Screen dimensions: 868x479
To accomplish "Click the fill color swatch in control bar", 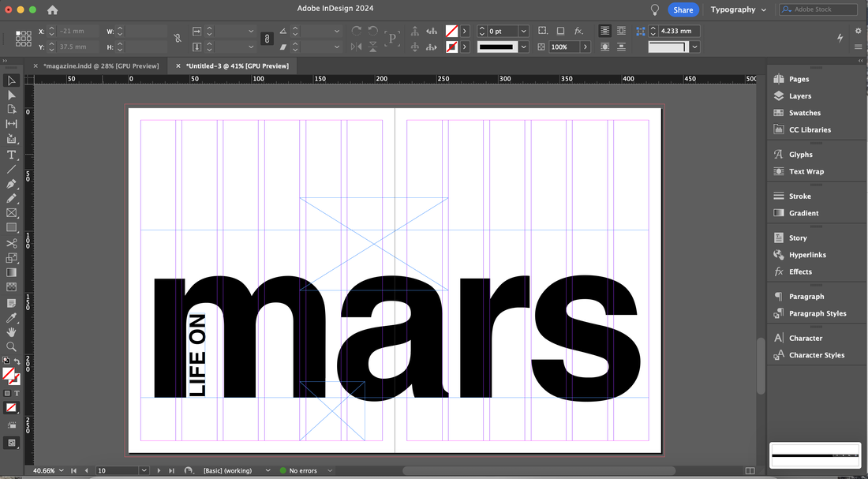I will (451, 31).
